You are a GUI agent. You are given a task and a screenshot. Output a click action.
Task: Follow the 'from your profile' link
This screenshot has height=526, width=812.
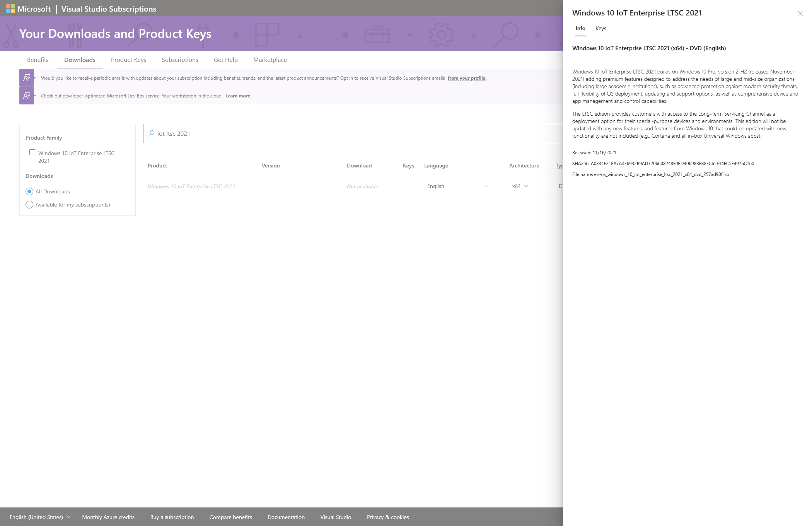(x=467, y=78)
